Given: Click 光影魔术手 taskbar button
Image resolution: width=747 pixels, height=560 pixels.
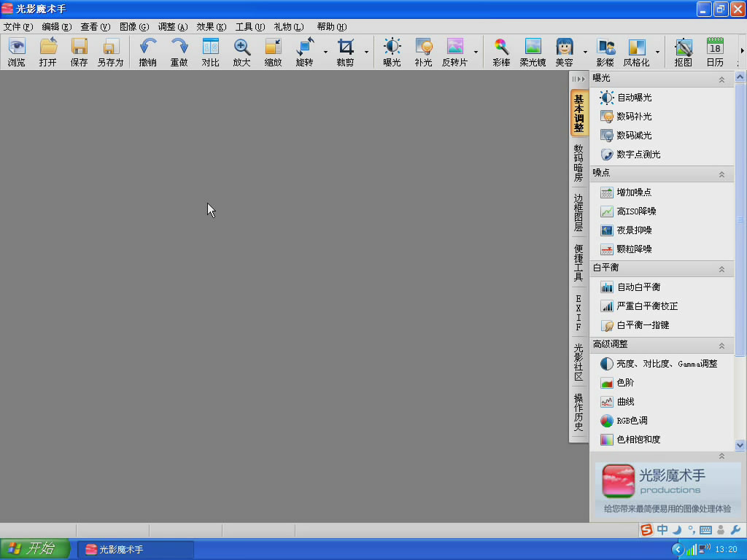Looking at the screenshot, I should (136, 550).
